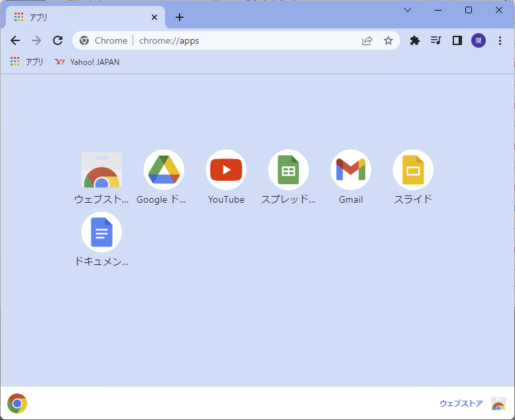Open the Gmail app

(351, 170)
